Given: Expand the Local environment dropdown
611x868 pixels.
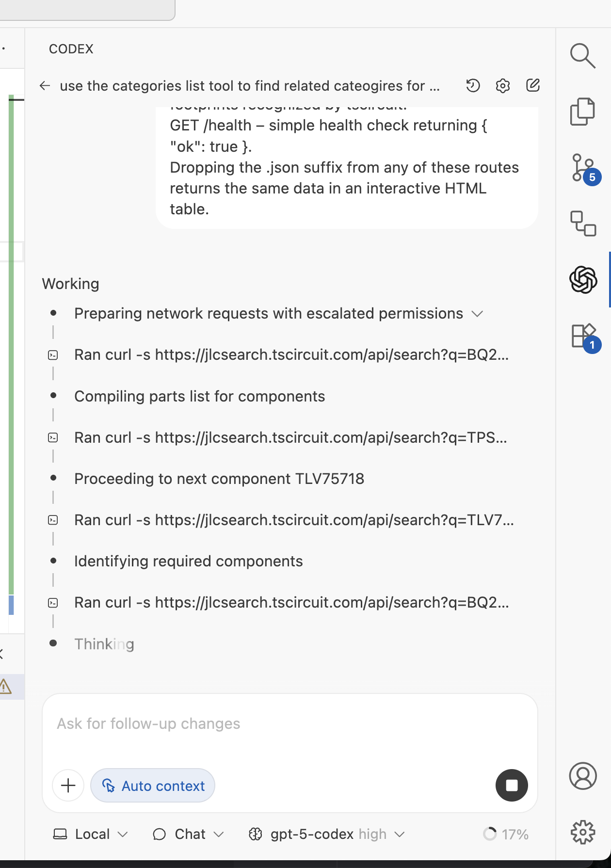Looking at the screenshot, I should pos(90,834).
